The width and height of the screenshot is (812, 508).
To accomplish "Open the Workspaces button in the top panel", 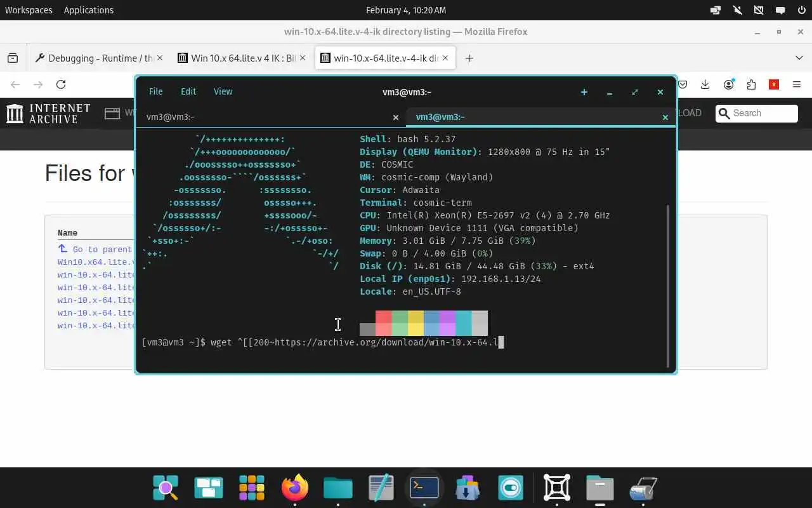I will [x=29, y=10].
